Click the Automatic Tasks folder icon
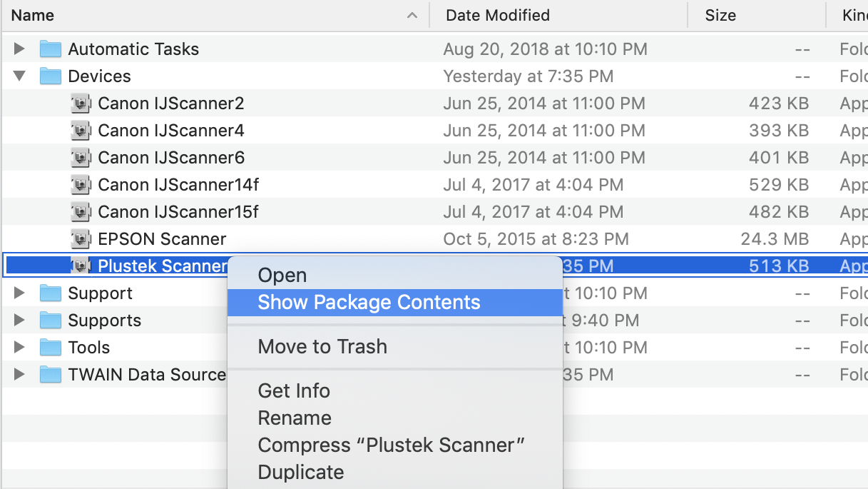This screenshot has width=868, height=489. pos(50,49)
